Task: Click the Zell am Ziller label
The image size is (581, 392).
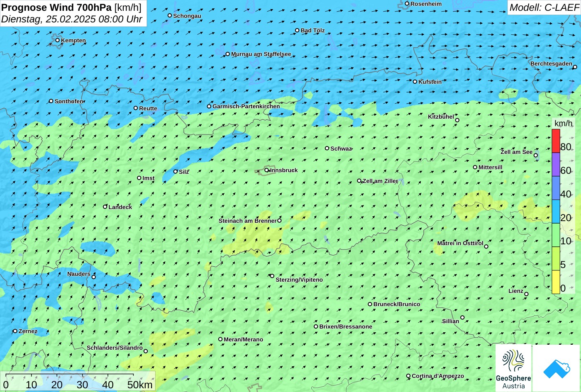Action: click(381, 181)
